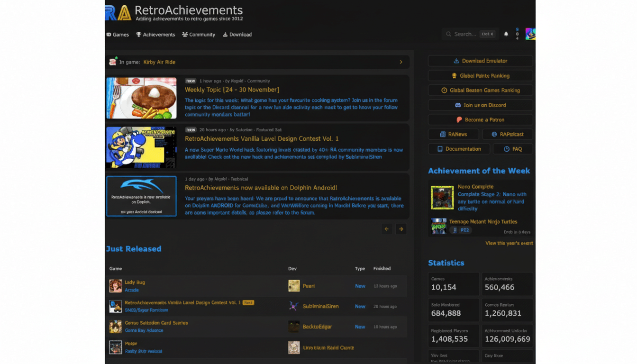
Task: Click the Global Beaten Games Ranking button
Action: pos(480,90)
